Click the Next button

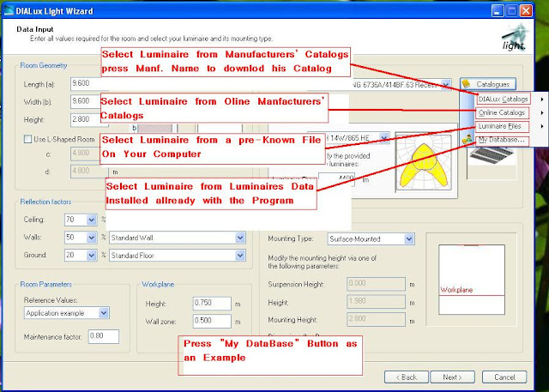pyautogui.click(x=452, y=377)
